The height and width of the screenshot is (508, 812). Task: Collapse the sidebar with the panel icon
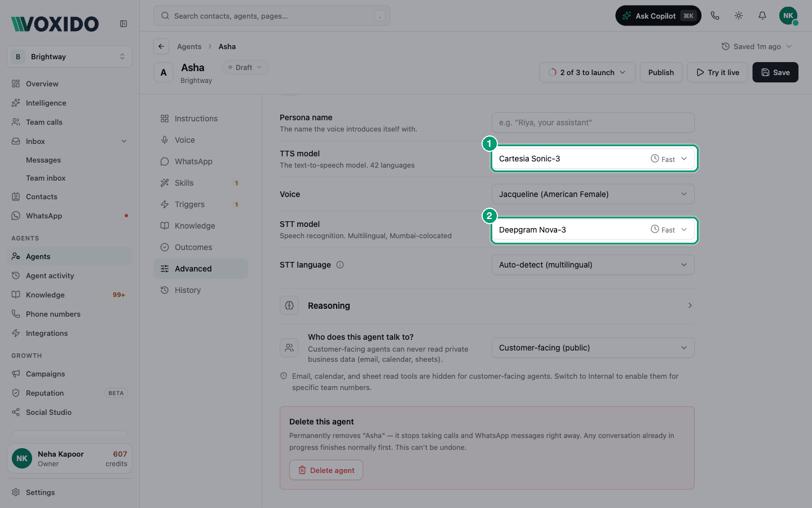123,24
